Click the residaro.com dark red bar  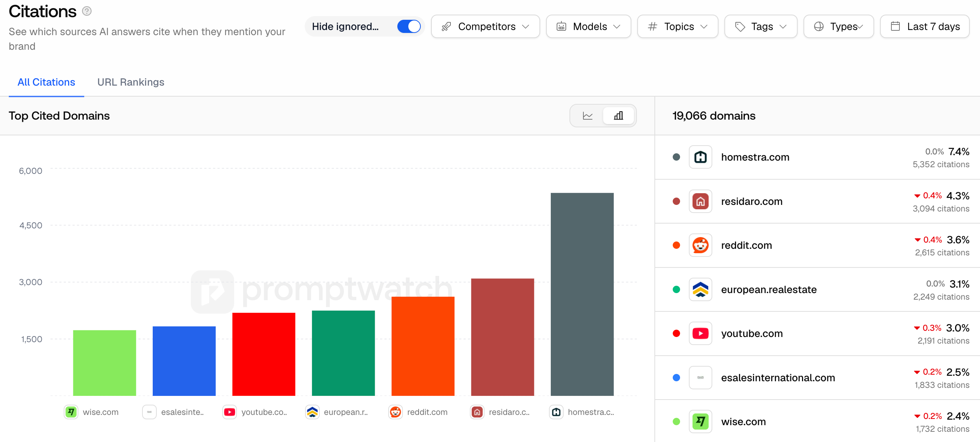coord(502,337)
